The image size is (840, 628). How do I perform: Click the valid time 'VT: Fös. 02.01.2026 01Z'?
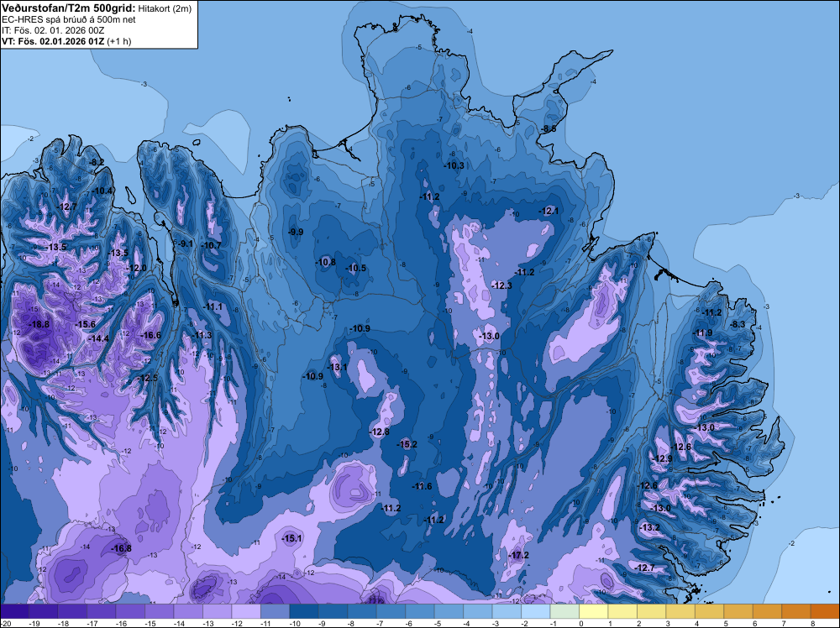(53, 41)
